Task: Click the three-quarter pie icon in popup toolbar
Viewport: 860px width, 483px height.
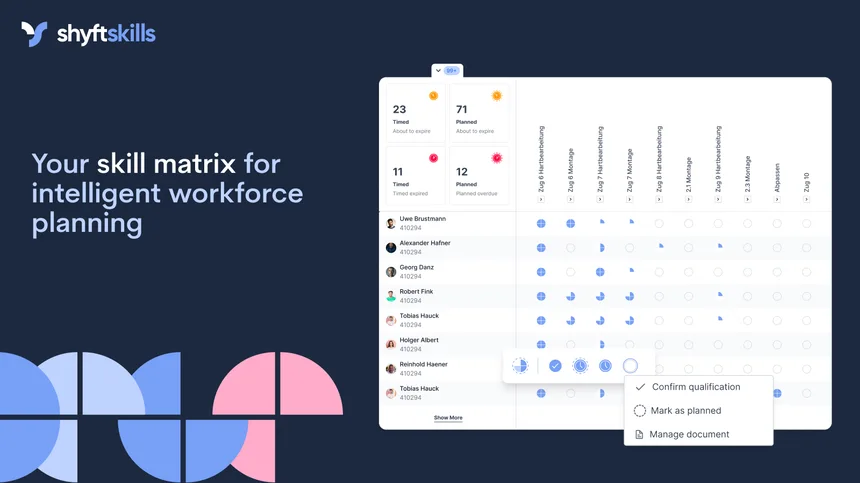Action: (x=520, y=366)
